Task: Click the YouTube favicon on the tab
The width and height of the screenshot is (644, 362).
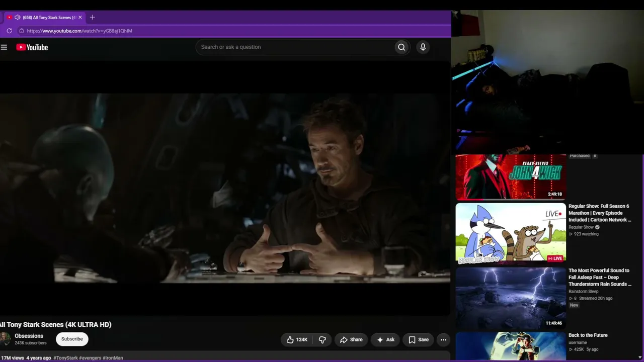Action: pyautogui.click(x=9, y=17)
